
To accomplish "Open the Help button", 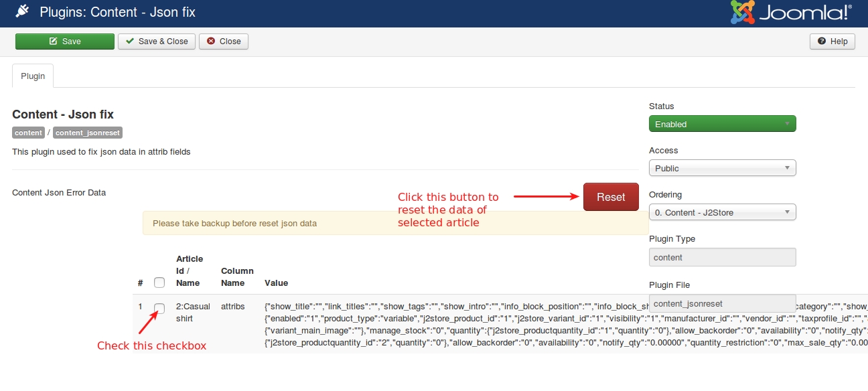I will (x=833, y=42).
